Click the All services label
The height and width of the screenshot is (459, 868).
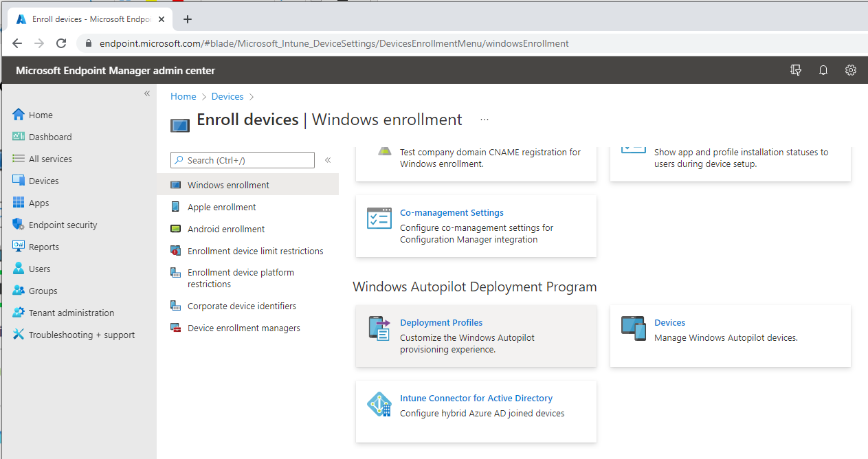click(50, 159)
